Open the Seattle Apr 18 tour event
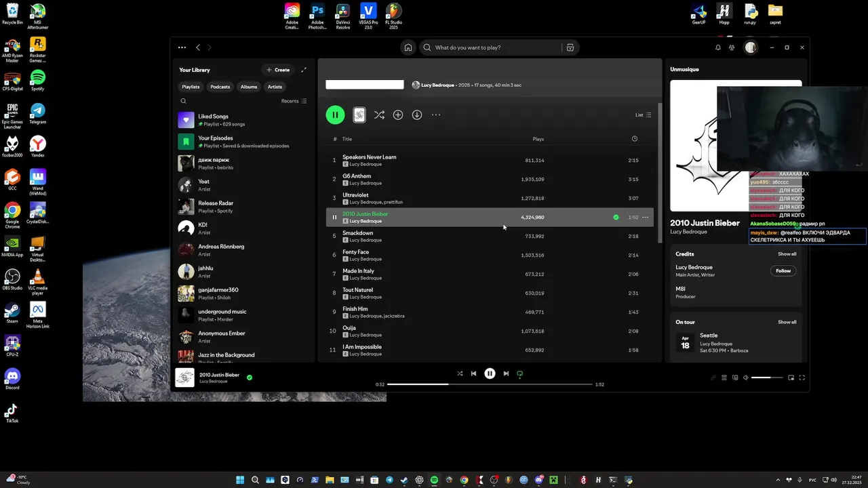Viewport: 868px width, 488px height. point(736,342)
